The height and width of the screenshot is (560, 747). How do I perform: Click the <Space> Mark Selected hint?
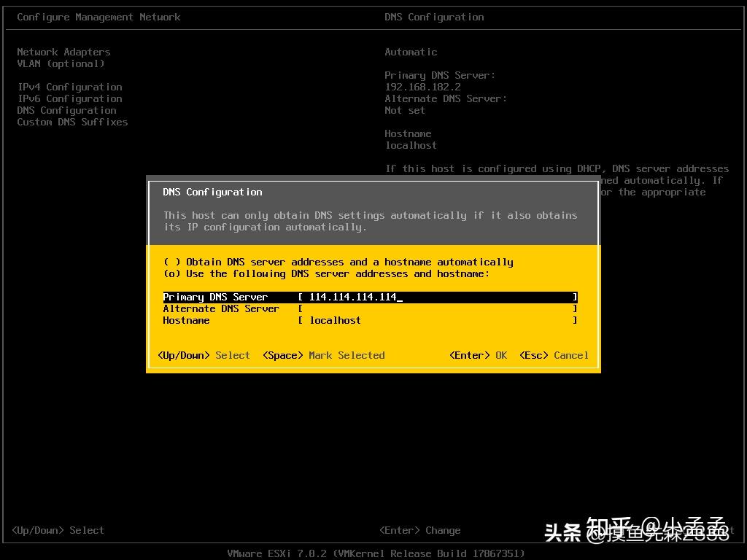323,355
